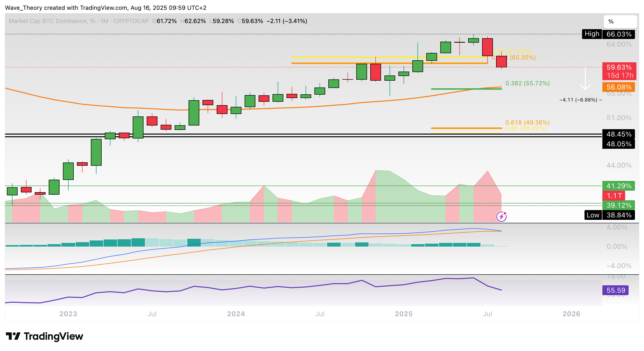Click the 2026 label on the time axis
644x351 pixels.
[571, 314]
